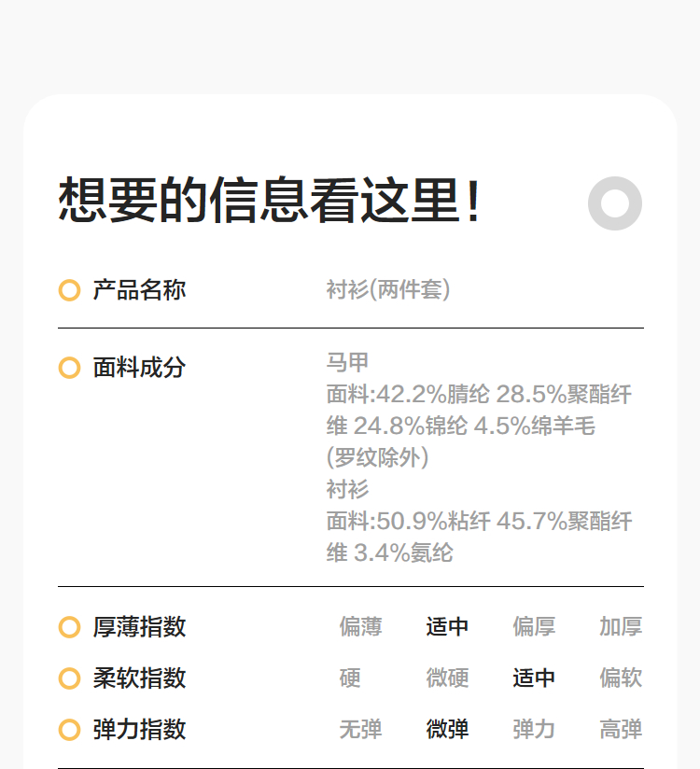Click the 想要的信息看这里 heading
Screen dimensions: 700x769
tap(270, 202)
